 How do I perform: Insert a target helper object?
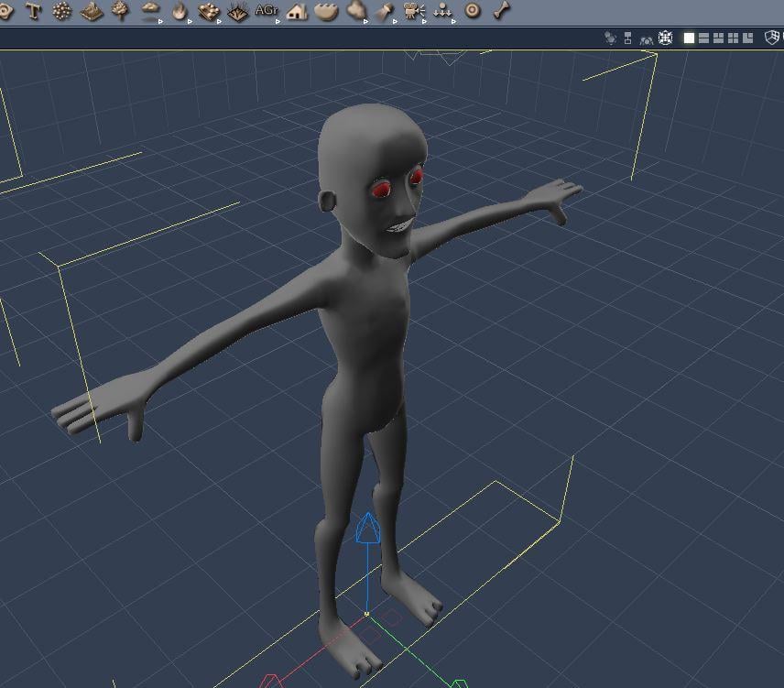point(473,10)
